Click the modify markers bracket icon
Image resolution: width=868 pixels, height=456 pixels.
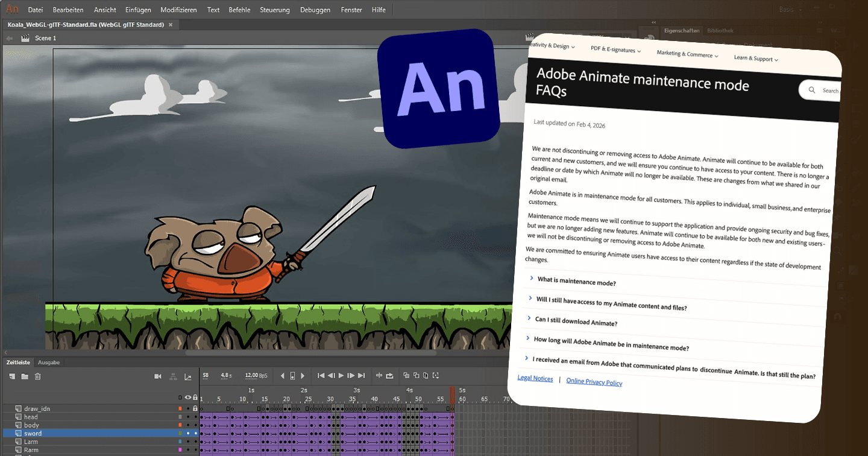tap(436, 375)
